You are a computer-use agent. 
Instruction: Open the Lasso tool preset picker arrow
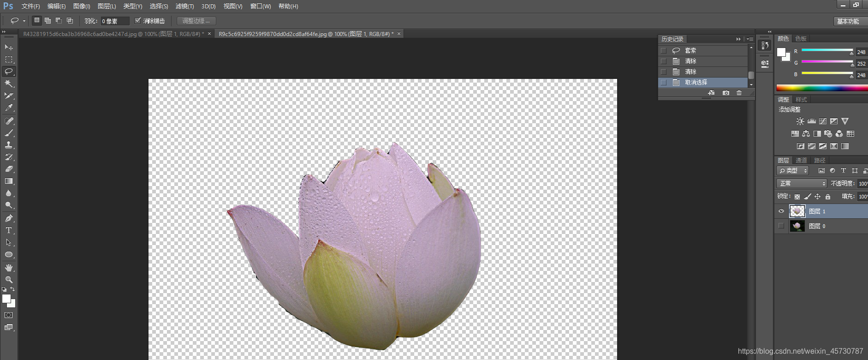[x=24, y=21]
